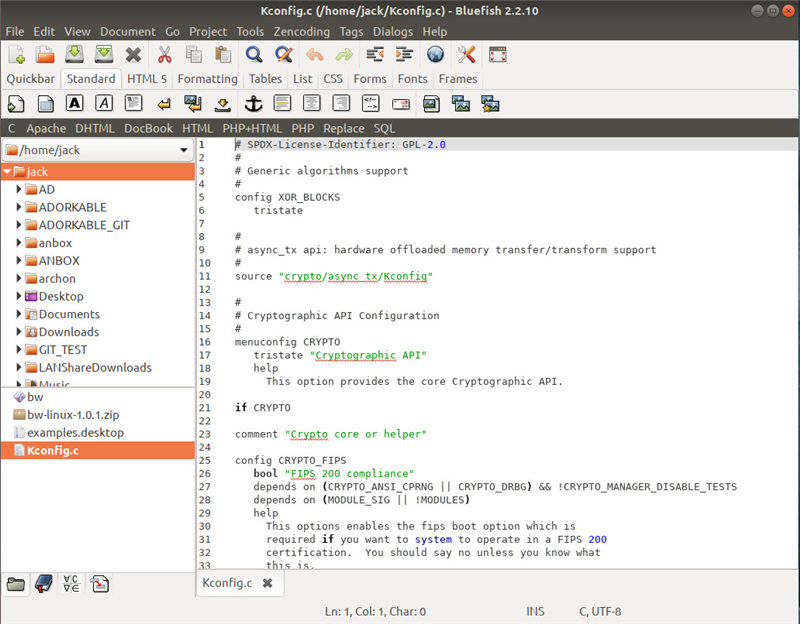Viewport: 800px width, 624px height.
Task: Select the GIT_TEST folder
Action: click(63, 350)
